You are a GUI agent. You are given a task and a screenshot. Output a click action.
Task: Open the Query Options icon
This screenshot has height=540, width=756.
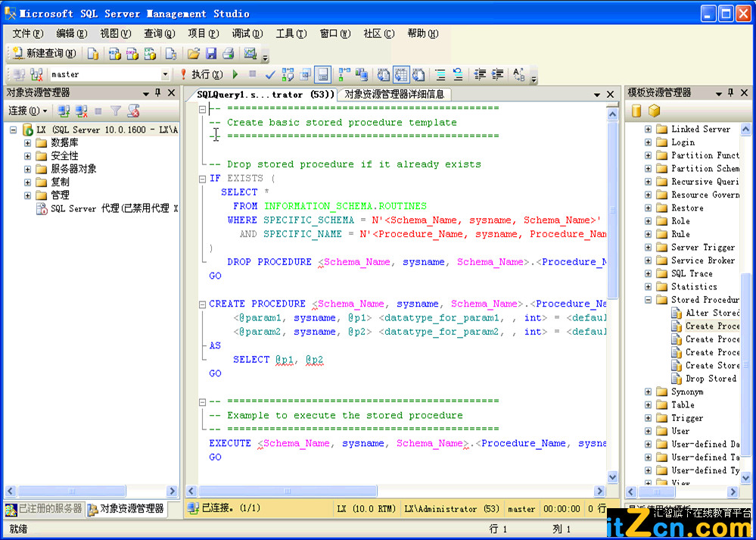tap(305, 74)
